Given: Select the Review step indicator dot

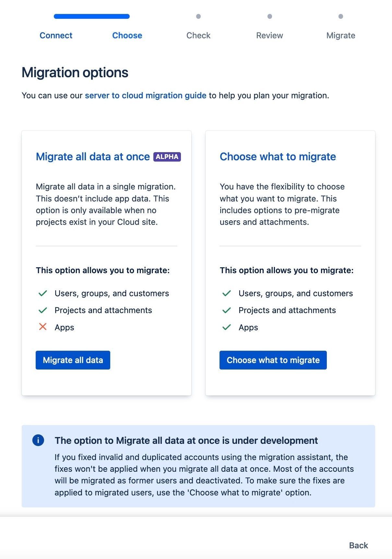Looking at the screenshot, I should (x=269, y=16).
